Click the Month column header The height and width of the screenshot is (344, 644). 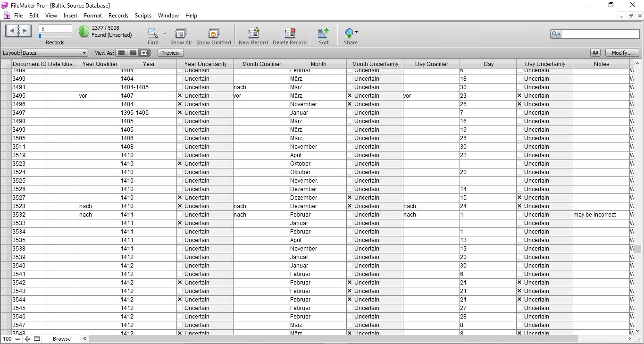click(318, 64)
